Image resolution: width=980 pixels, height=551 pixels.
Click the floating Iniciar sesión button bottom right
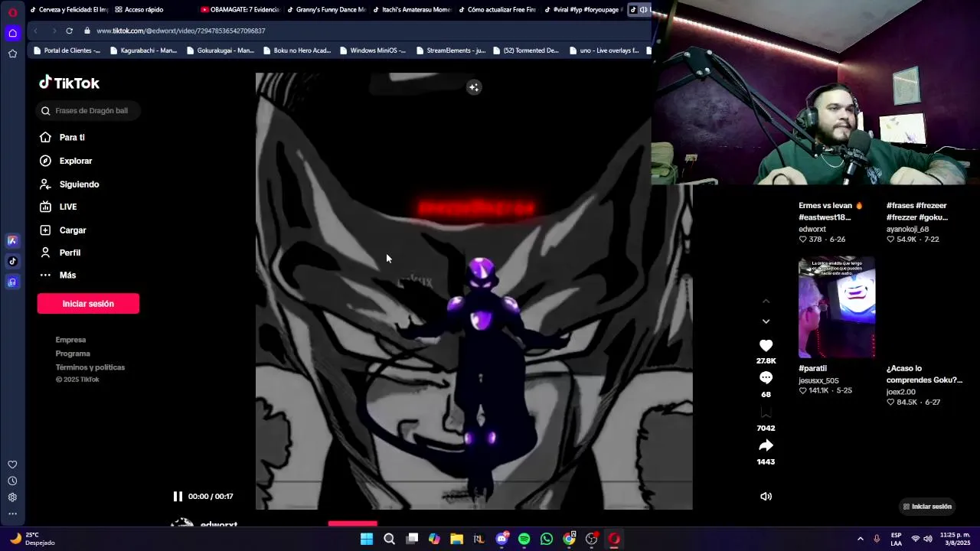(927, 507)
